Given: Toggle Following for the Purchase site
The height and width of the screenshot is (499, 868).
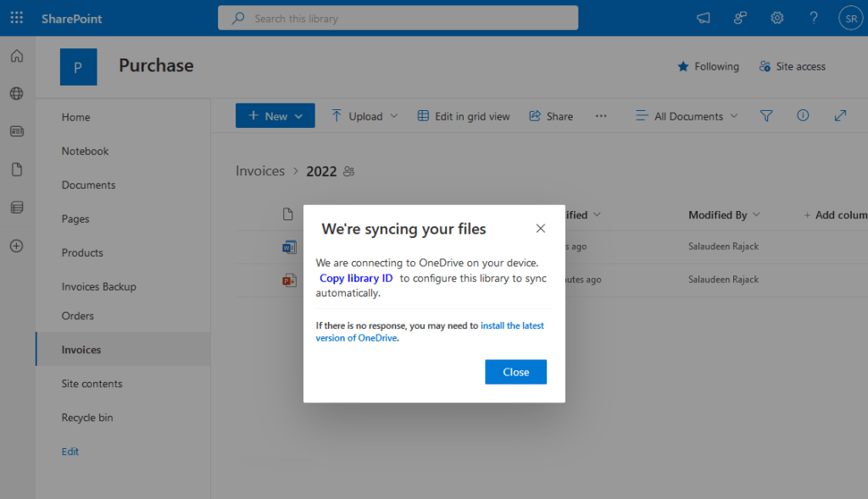Looking at the screenshot, I should tap(708, 66).
